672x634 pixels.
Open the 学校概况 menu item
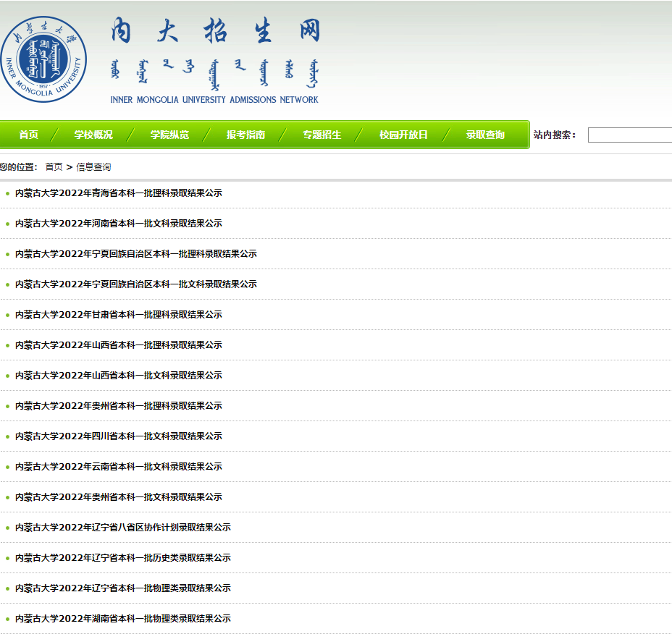[x=93, y=135]
